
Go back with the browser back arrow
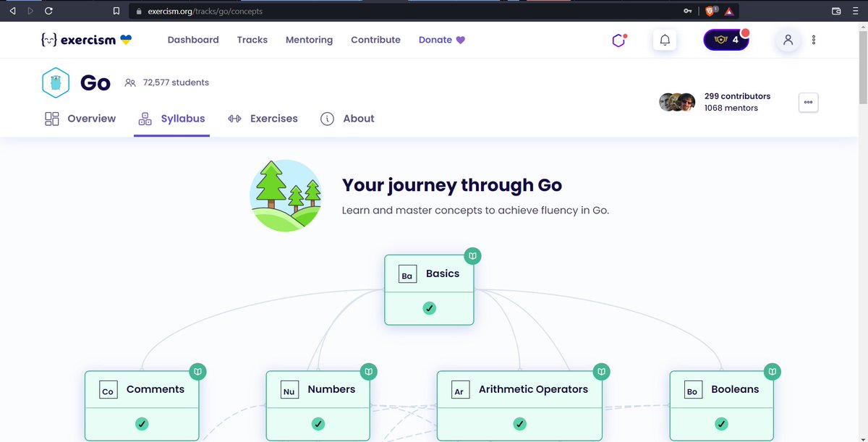click(x=12, y=11)
